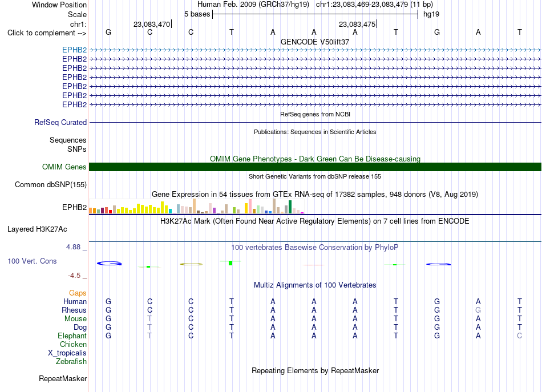Click the -4.5 PhyloP lower scale value
Image resolution: width=542 pixels, height=392 pixels.
coord(74,276)
